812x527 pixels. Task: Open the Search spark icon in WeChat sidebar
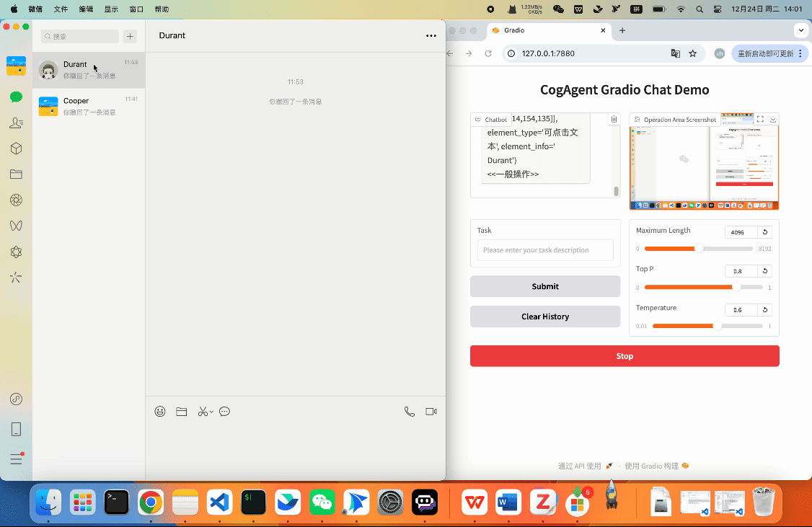pos(16,278)
